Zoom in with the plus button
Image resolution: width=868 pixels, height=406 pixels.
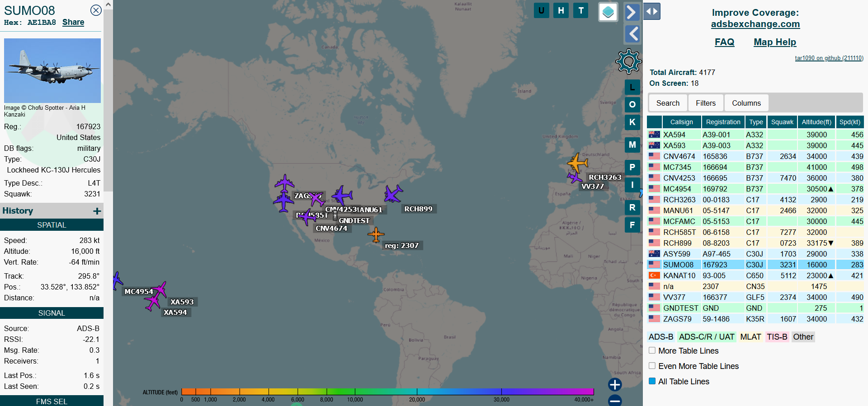click(615, 385)
